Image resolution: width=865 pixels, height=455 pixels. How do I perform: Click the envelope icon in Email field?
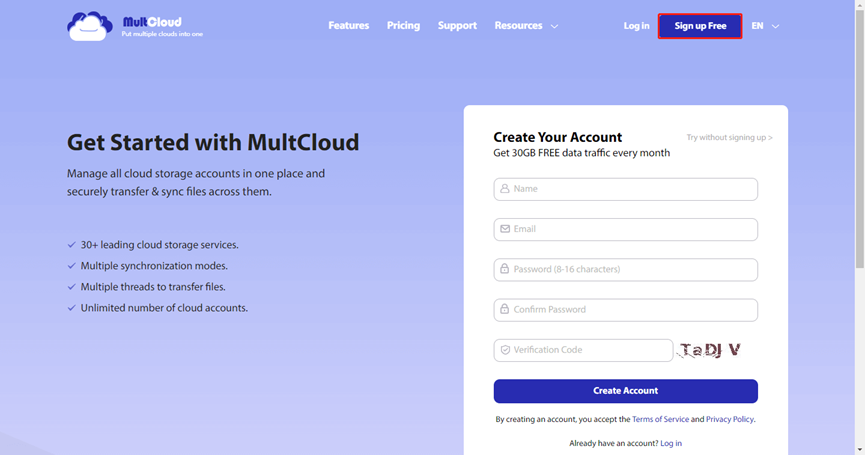click(x=505, y=229)
